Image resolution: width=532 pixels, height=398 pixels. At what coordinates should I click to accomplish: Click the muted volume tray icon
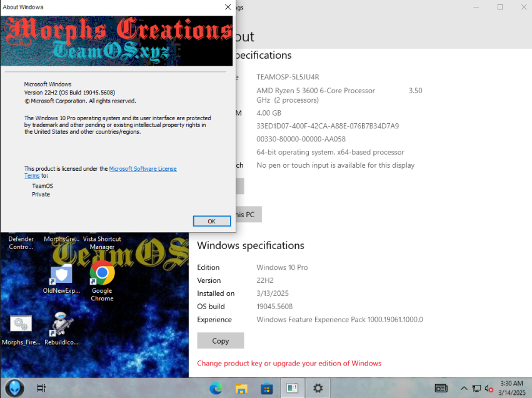[x=489, y=388]
